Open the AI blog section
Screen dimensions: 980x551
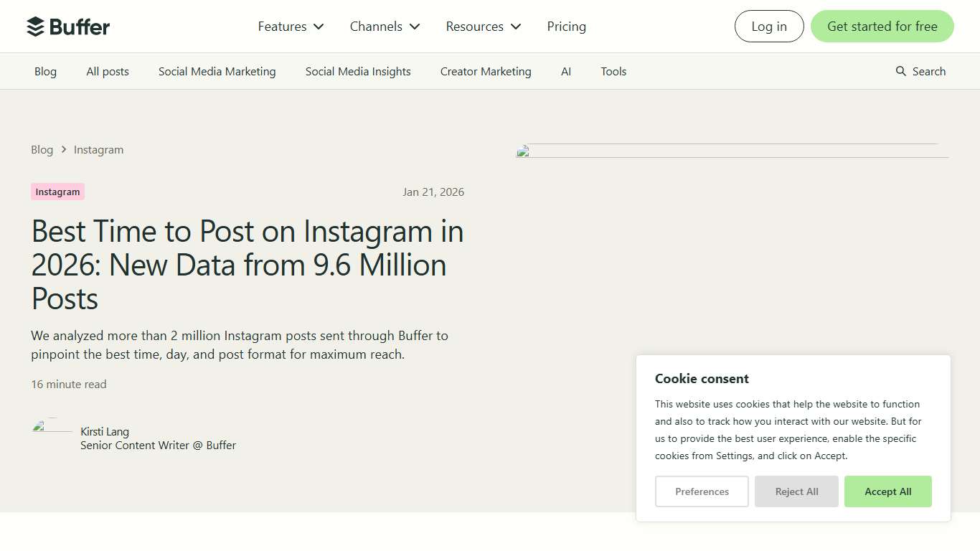[x=566, y=71]
